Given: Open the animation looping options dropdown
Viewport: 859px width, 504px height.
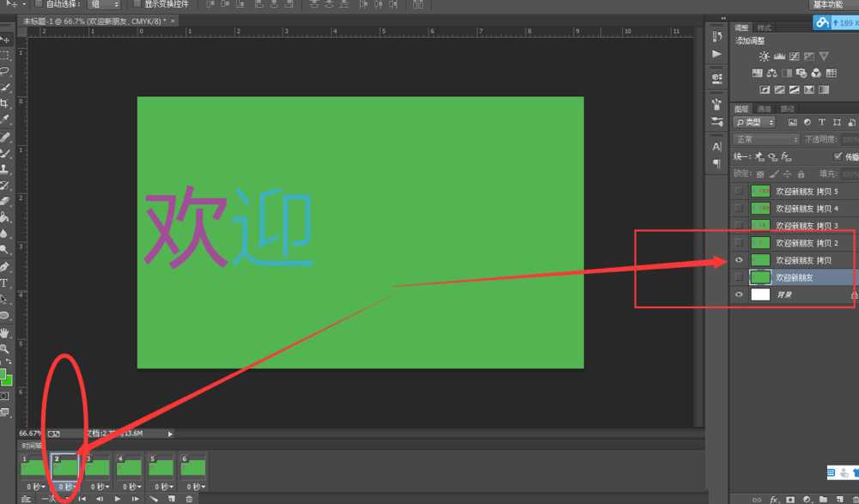Looking at the screenshot, I should coord(49,498).
